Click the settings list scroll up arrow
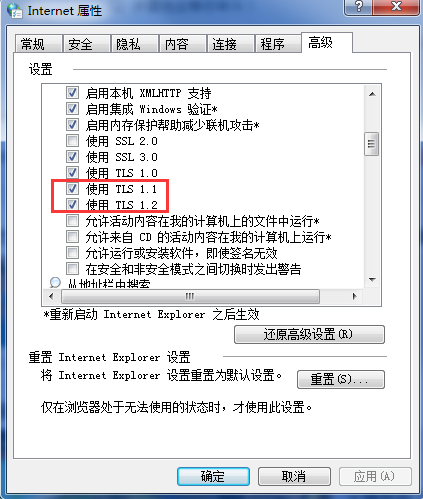Viewport: 423px width, 499px height. click(x=372, y=94)
